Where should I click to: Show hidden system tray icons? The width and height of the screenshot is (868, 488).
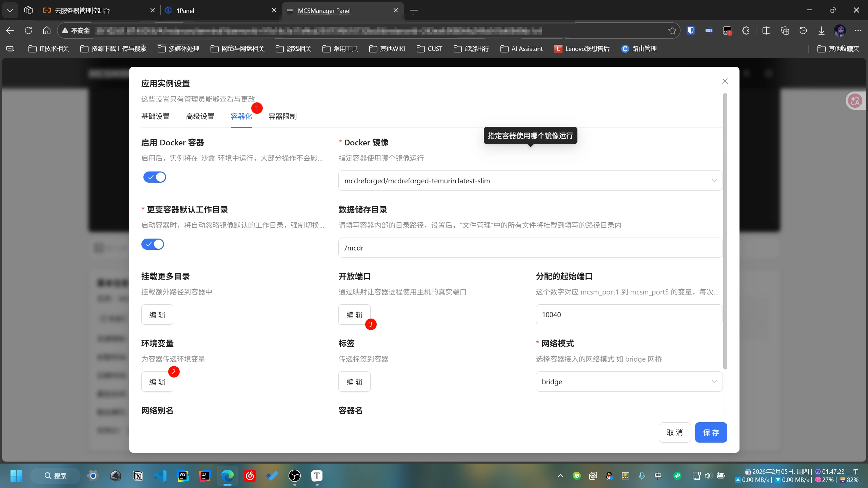(x=560, y=476)
